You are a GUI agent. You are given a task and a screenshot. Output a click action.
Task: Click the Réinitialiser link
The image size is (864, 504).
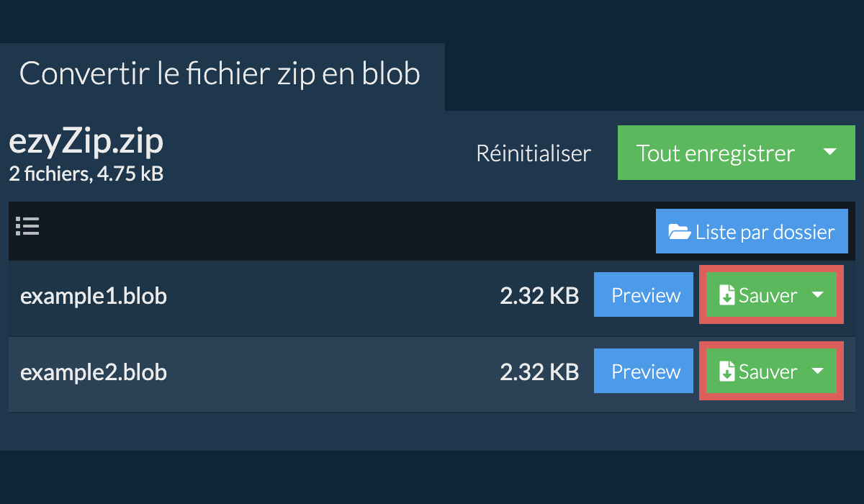click(534, 153)
